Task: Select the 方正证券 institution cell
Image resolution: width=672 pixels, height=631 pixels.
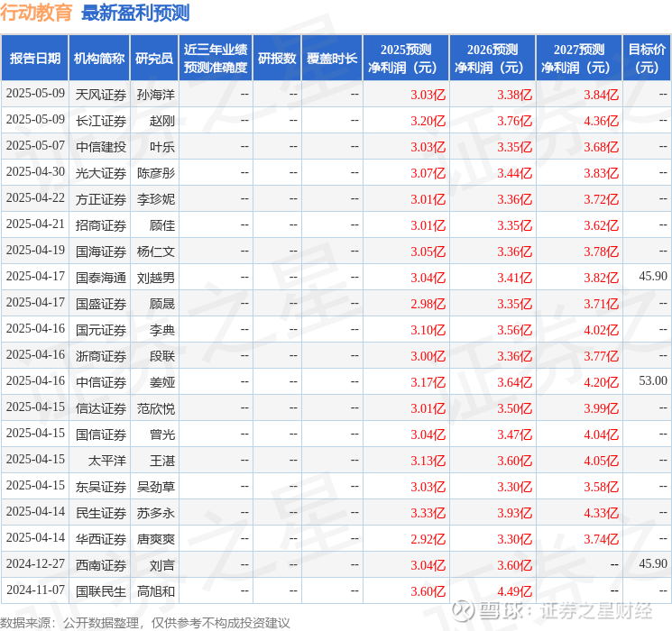Action: (x=101, y=199)
